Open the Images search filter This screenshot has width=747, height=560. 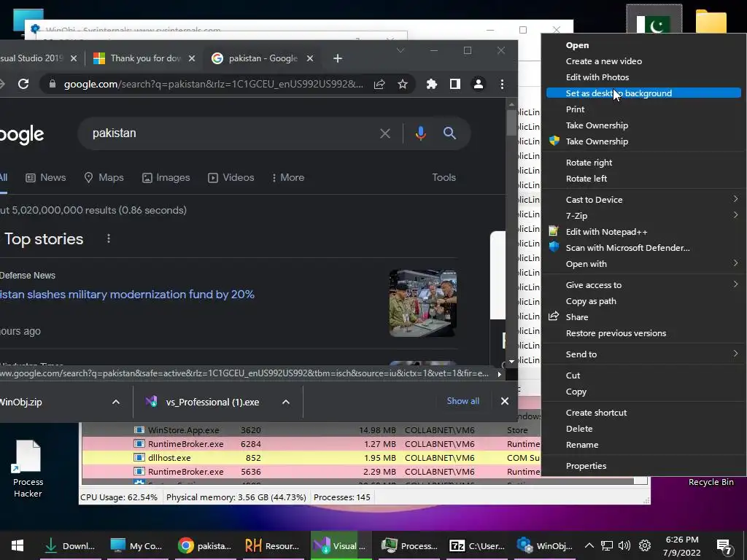coord(166,178)
